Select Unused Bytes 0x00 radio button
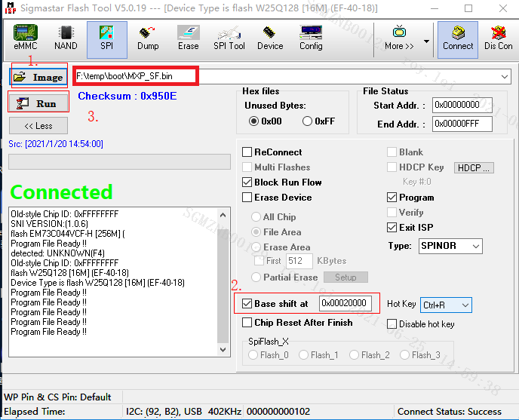 [x=253, y=121]
